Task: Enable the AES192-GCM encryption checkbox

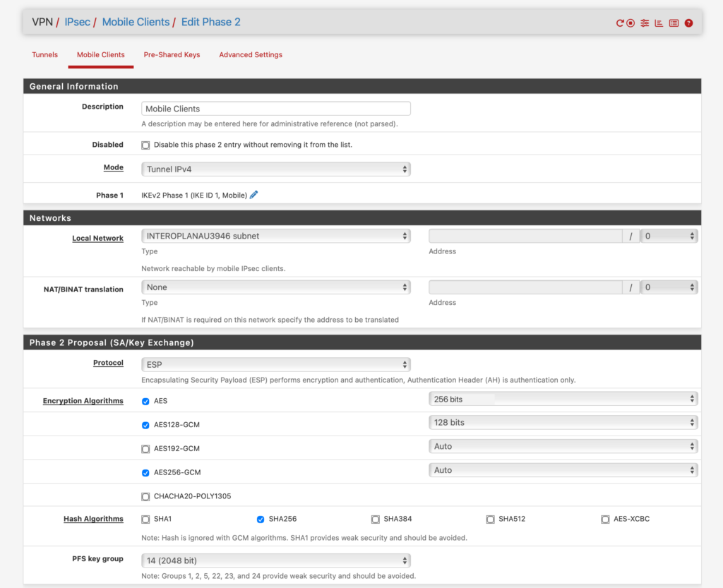Action: (x=145, y=448)
